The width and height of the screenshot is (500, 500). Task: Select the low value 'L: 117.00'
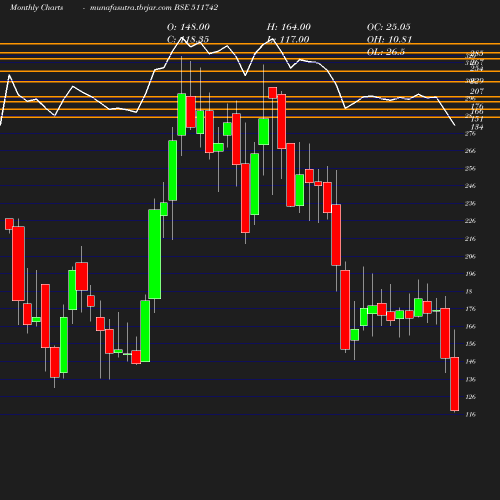tap(289, 39)
